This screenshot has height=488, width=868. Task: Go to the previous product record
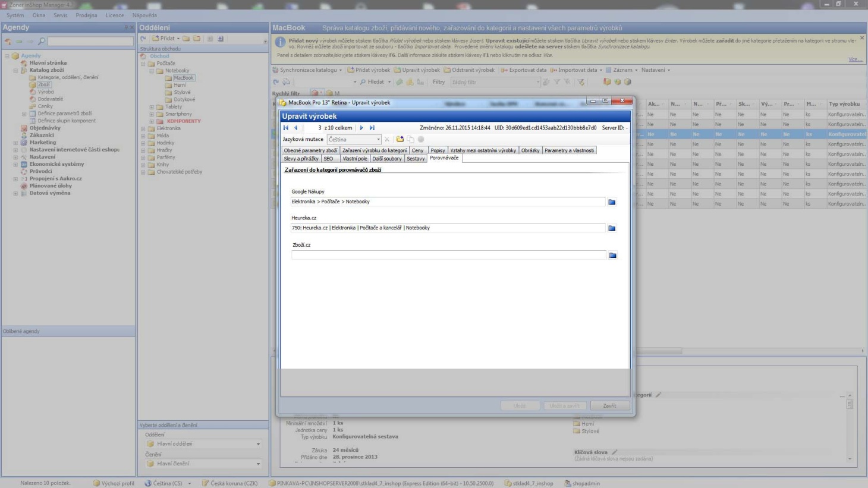click(x=295, y=128)
